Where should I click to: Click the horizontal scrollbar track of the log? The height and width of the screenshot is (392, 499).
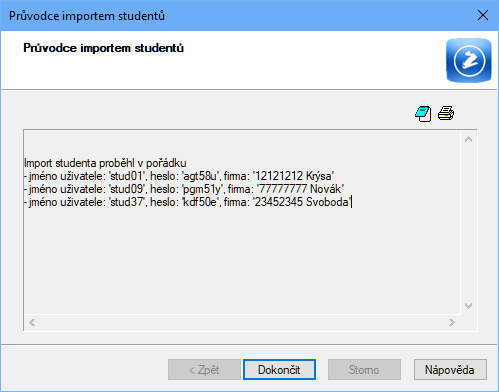[242, 322]
